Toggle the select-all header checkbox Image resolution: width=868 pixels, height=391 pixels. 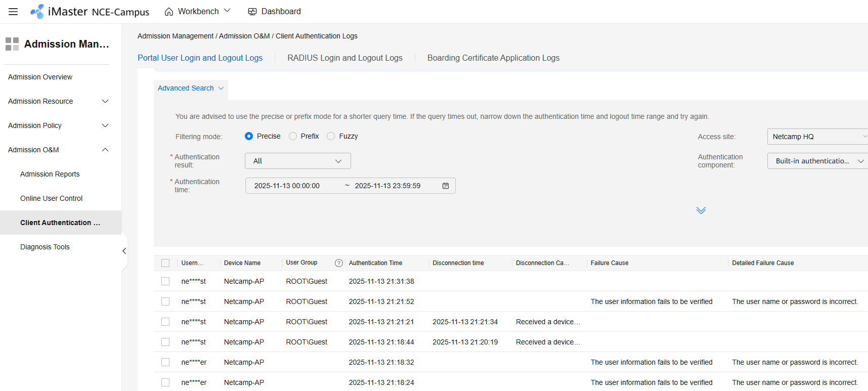pos(165,263)
